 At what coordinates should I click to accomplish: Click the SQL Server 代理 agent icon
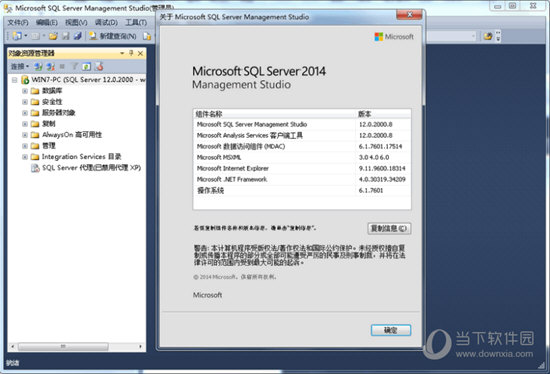tap(35, 168)
